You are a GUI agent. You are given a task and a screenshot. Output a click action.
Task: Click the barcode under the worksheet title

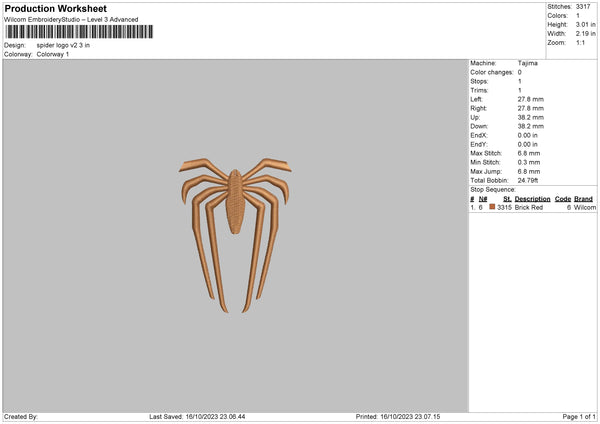click(x=79, y=32)
